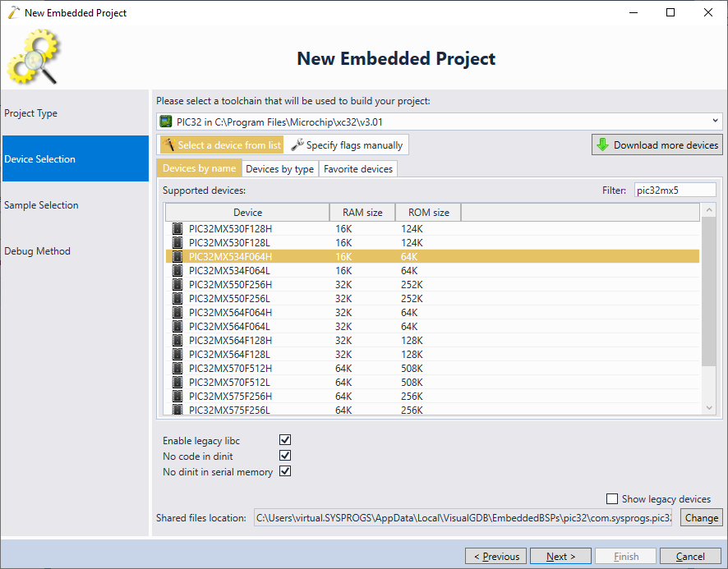728x569 pixels.
Task: Select device PIC32MX570F512H
Action: pos(432,368)
